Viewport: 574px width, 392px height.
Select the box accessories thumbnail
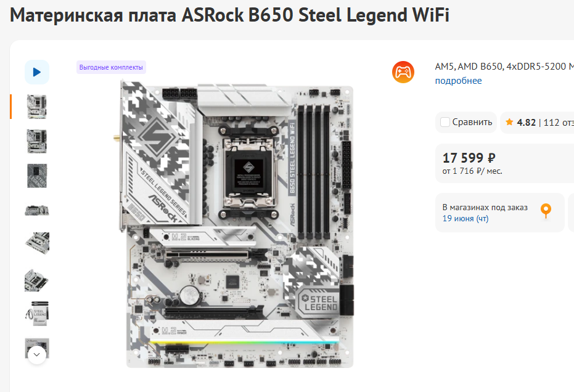click(x=36, y=314)
